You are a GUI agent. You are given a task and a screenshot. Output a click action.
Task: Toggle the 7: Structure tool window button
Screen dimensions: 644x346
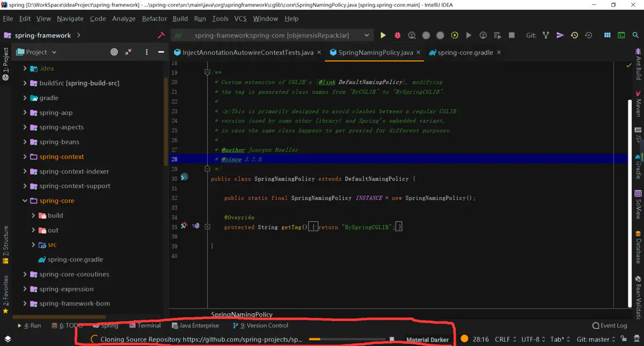pyautogui.click(x=6, y=245)
